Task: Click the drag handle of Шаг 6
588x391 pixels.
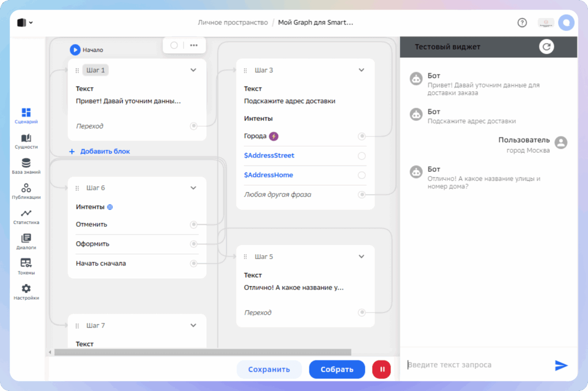Action: [x=77, y=188]
